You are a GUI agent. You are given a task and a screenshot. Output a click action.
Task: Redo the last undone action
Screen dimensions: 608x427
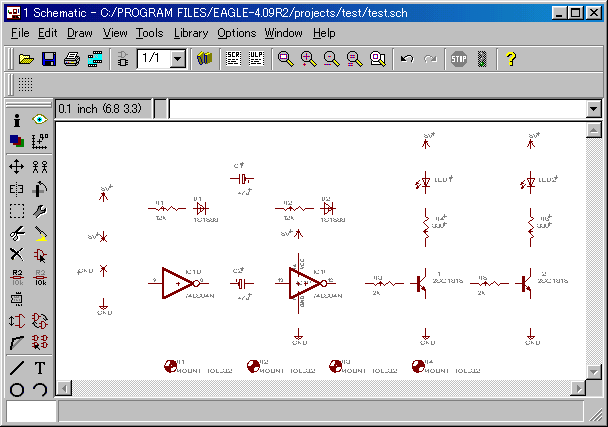coord(430,59)
